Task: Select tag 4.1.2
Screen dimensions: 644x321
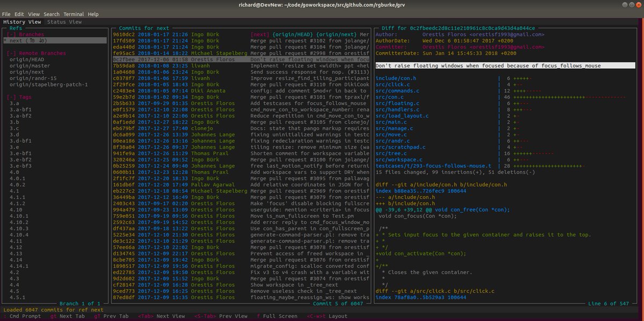Action: [17, 203]
